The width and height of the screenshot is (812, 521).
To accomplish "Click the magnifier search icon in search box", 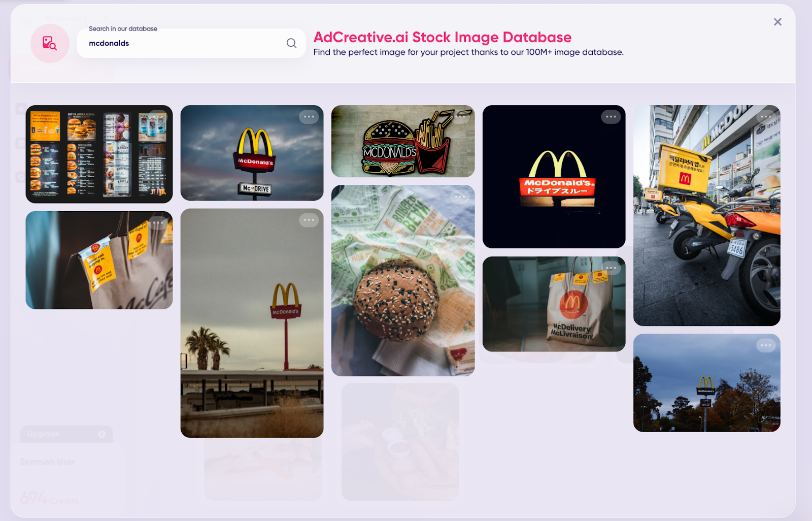I will point(291,43).
